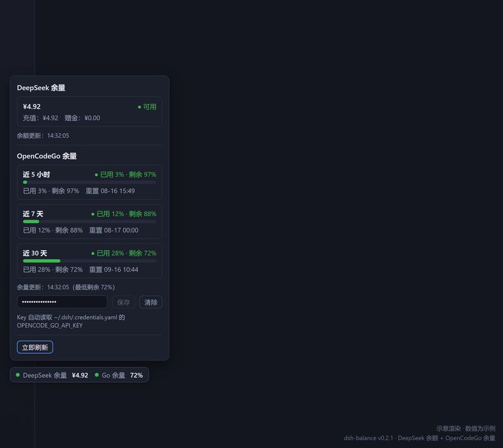The image size is (503, 448).
Task: Click the OpenCodeGo 余量 panel heading
Action: (x=47, y=156)
